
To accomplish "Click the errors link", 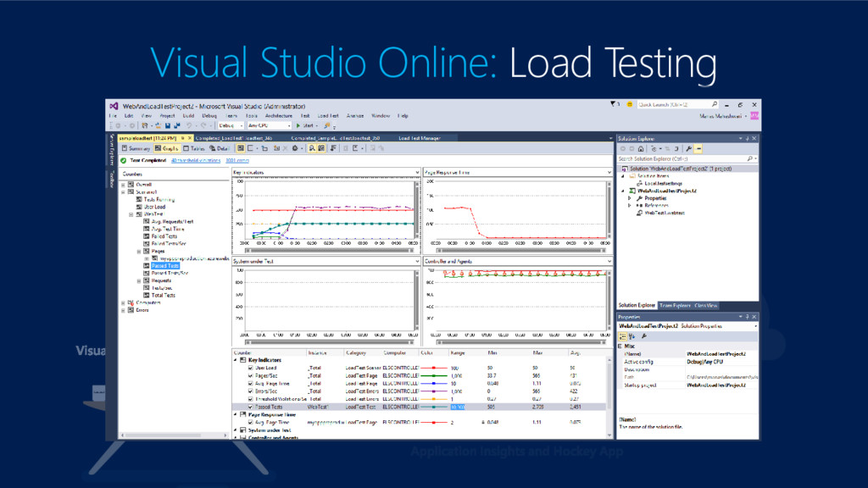I will pyautogui.click(x=237, y=159).
